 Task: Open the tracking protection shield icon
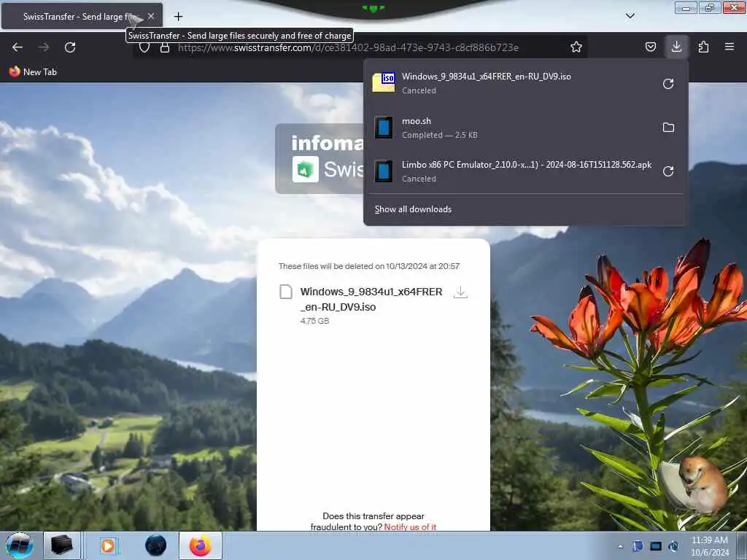[x=144, y=47]
